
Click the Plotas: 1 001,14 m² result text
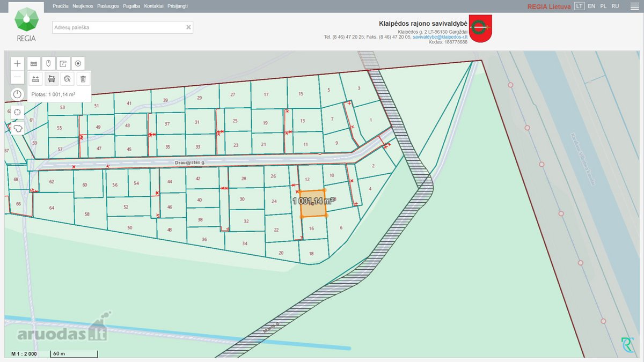53,94
